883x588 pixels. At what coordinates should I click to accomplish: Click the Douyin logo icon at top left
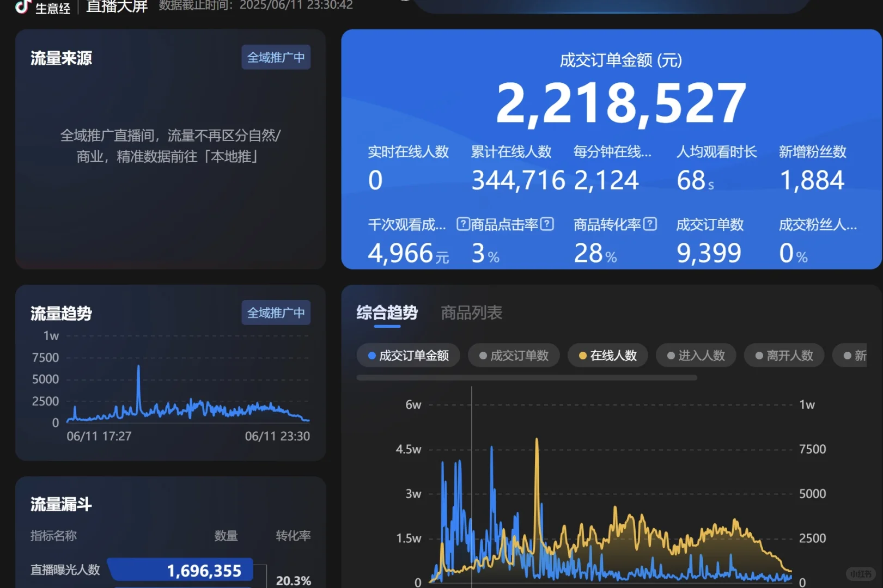click(x=23, y=6)
